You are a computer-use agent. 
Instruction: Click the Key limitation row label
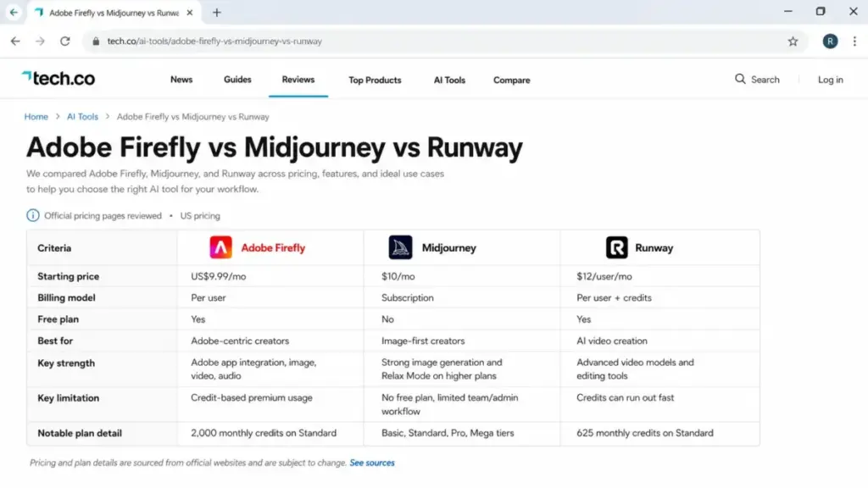68,398
